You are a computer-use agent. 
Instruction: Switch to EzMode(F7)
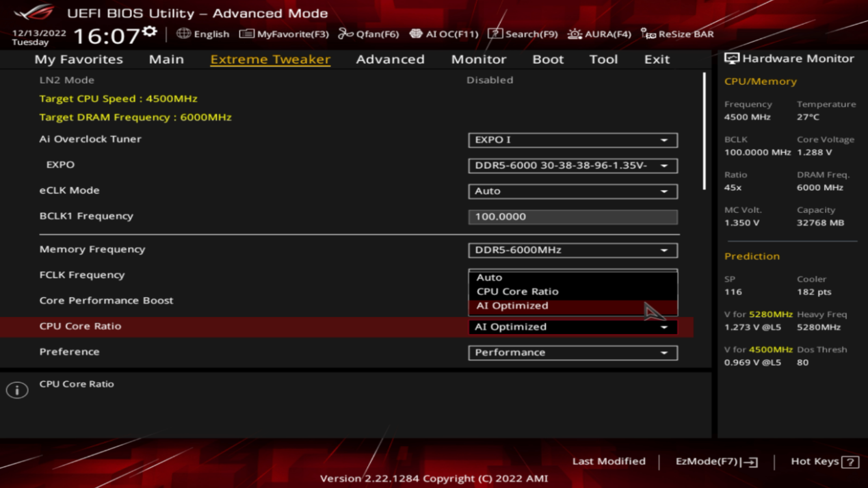(716, 461)
